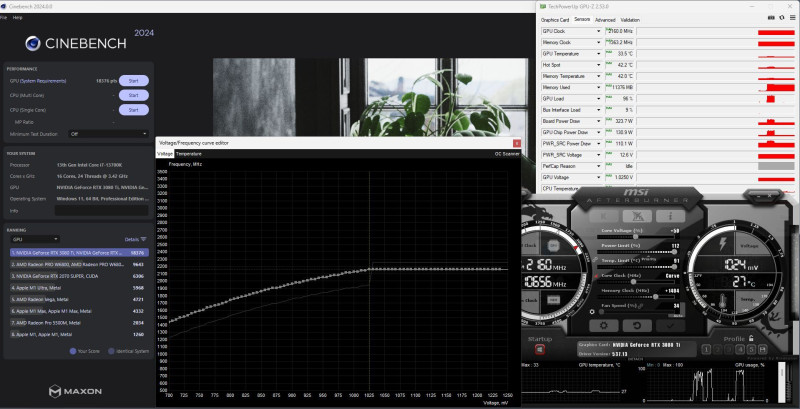Click the Info input field in Your System
The image size is (800, 409).
[102, 210]
